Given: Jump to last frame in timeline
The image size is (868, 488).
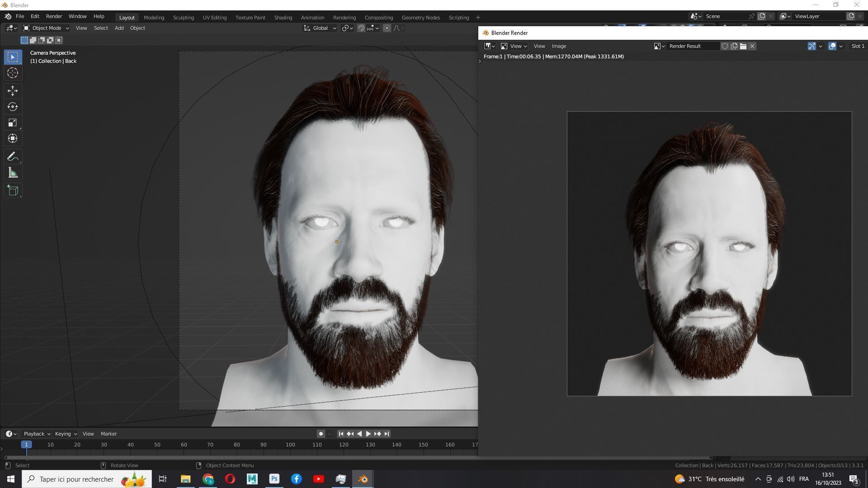Looking at the screenshot, I should [x=387, y=434].
